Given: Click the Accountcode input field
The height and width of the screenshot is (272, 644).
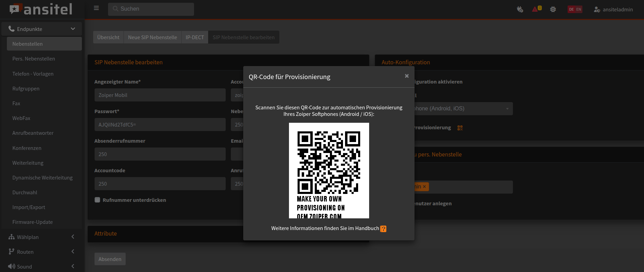Looking at the screenshot, I should point(160,184).
